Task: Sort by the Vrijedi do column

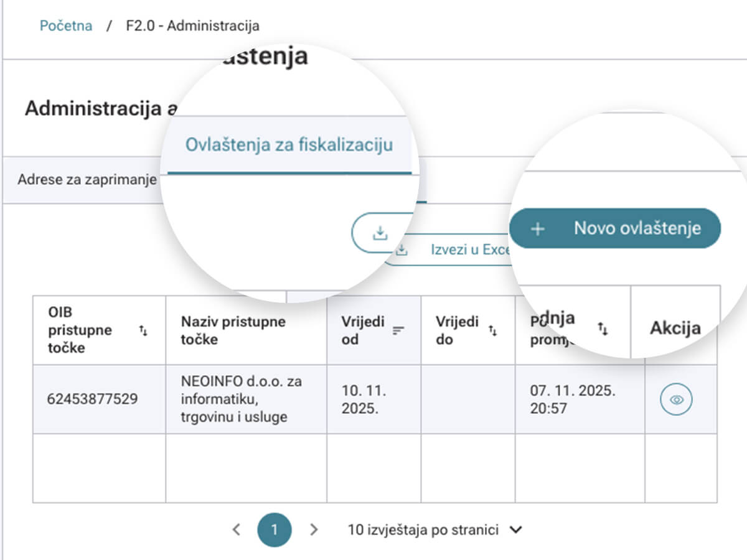Action: pyautogui.click(x=492, y=330)
